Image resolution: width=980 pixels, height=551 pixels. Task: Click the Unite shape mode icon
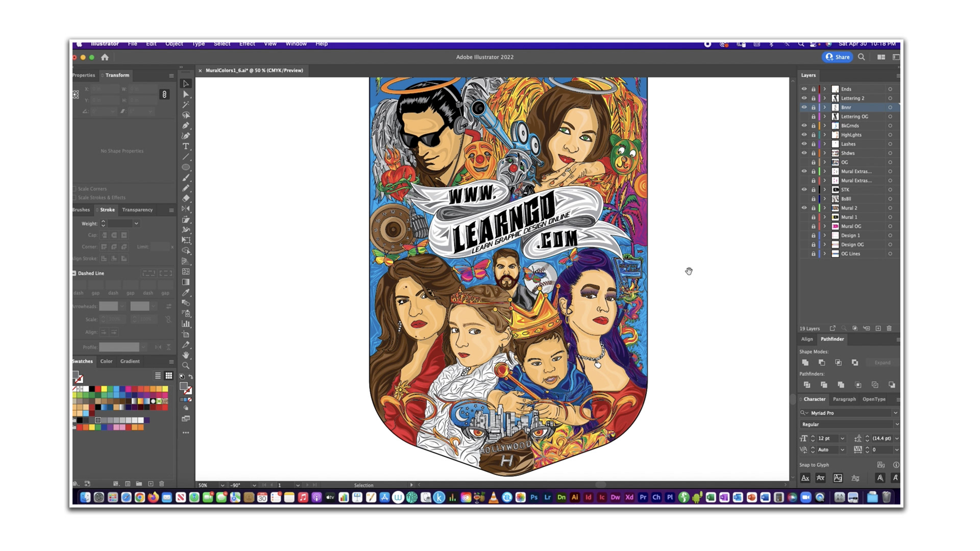pos(805,363)
